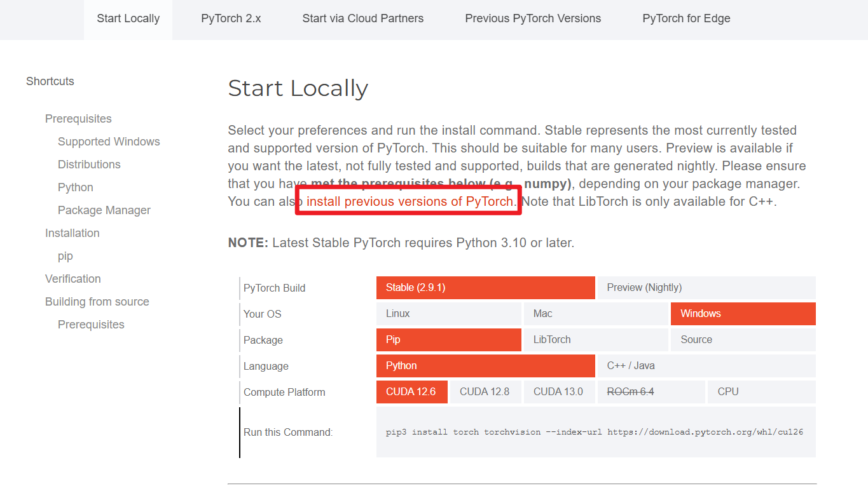Open Supported Windows shortcut link

(109, 142)
